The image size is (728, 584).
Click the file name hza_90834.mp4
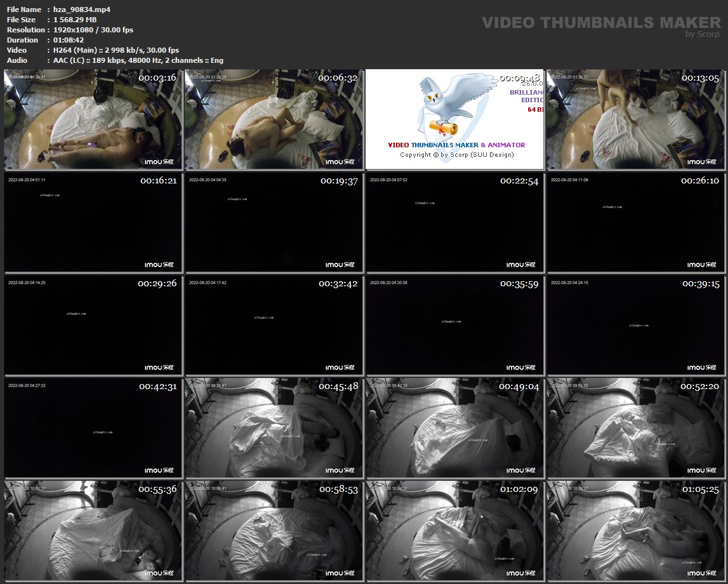pyautogui.click(x=82, y=10)
